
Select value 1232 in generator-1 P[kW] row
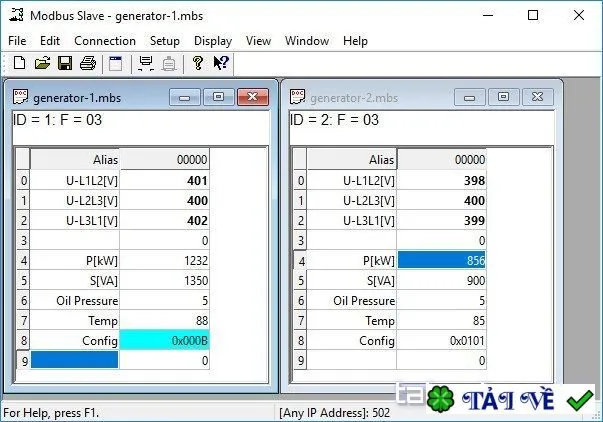tap(165, 260)
